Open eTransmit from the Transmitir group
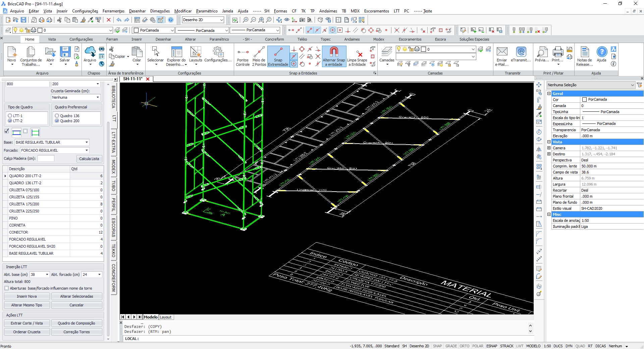Image resolution: width=644 pixels, height=349 pixels. pyautogui.click(x=521, y=54)
